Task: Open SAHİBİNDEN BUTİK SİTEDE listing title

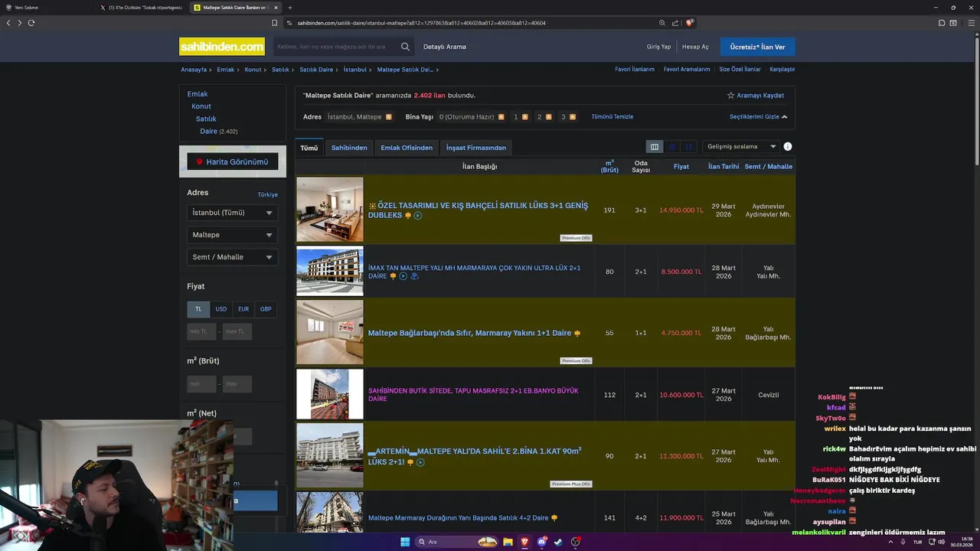Action: 473,395
